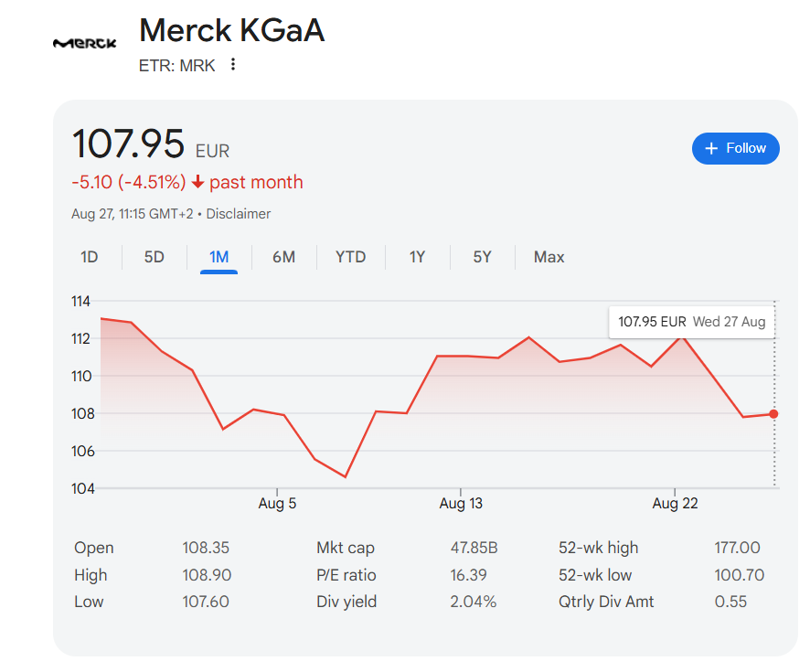Image resolution: width=810 pixels, height=672 pixels.
Task: Switch to the 6M chart range
Action: pyautogui.click(x=284, y=257)
